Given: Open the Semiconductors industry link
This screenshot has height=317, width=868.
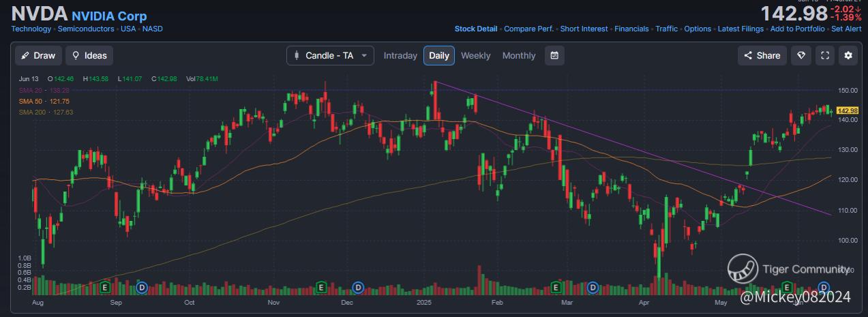Looking at the screenshot, I should pos(87,29).
